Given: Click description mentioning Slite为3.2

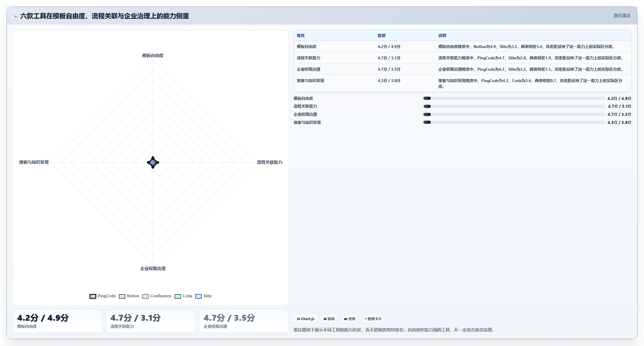Looking at the screenshot, I should pos(531,69).
